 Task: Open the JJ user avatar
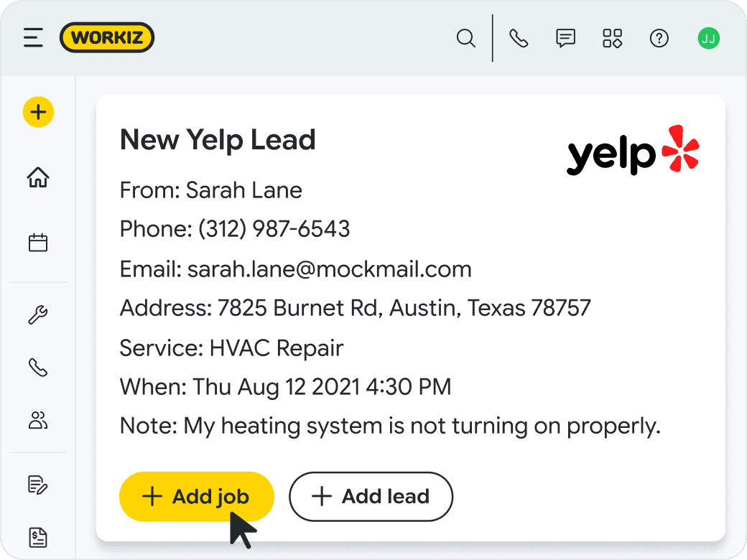708,38
